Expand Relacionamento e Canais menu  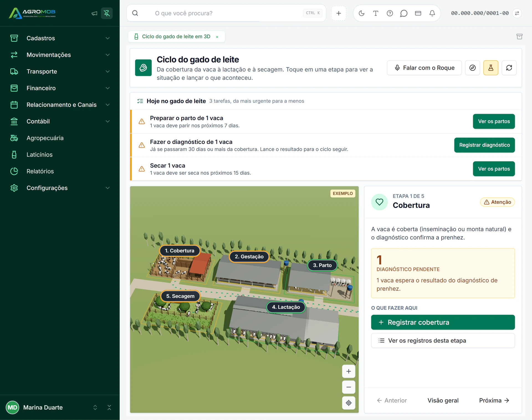coord(60,105)
